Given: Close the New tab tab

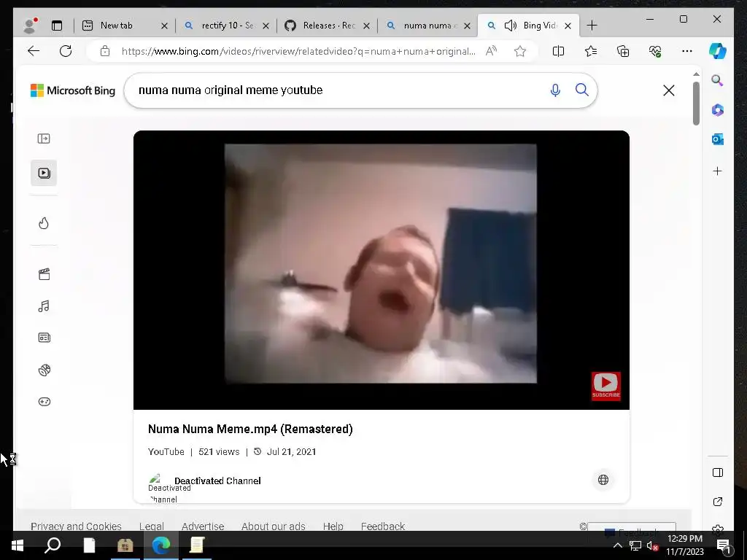Looking at the screenshot, I should [164, 26].
